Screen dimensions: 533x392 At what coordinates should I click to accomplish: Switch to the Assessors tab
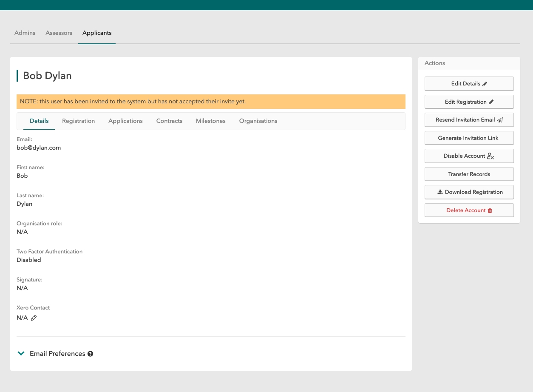(59, 33)
